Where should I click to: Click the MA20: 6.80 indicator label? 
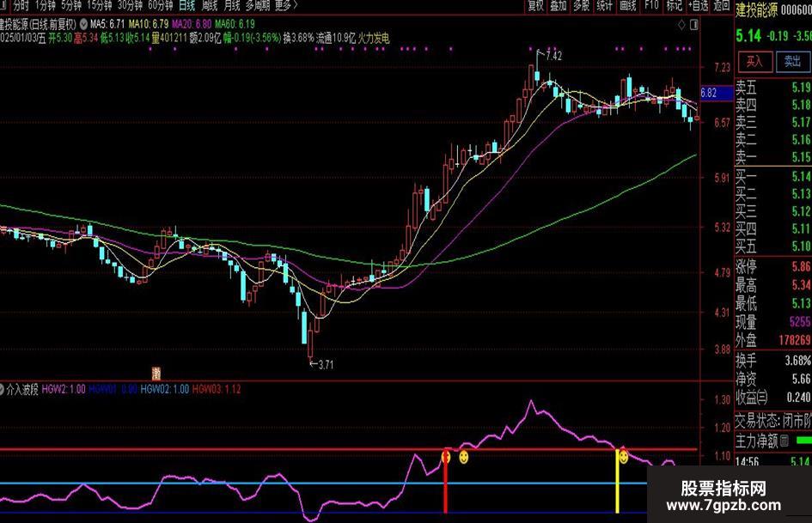click(x=191, y=24)
